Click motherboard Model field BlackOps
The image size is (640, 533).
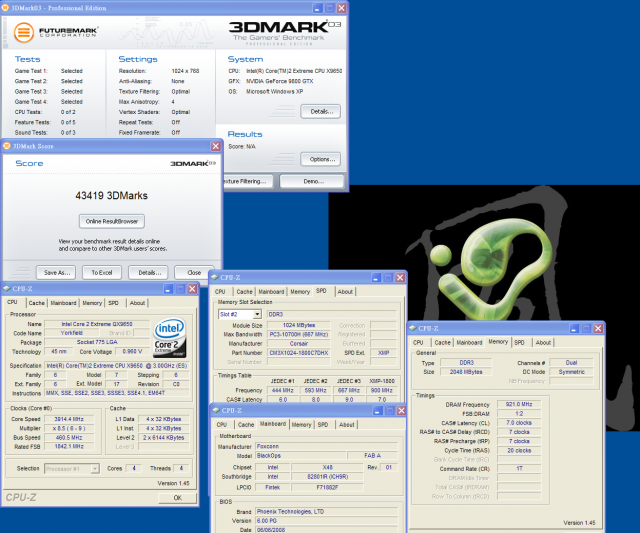(301, 455)
